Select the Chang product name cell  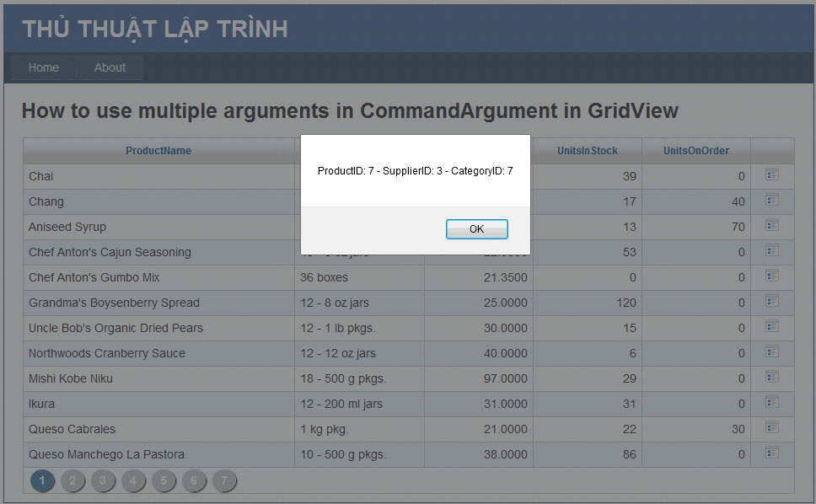tap(158, 201)
